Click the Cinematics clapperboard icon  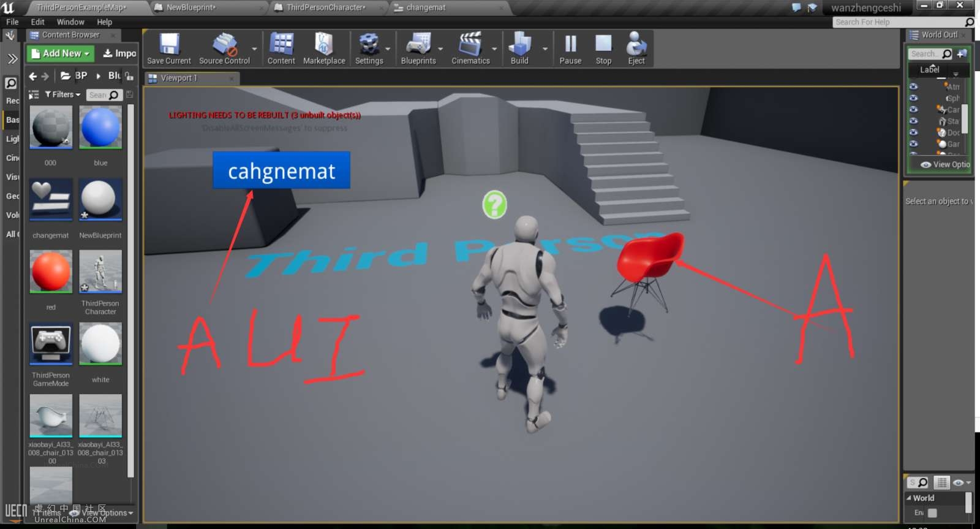coord(470,44)
